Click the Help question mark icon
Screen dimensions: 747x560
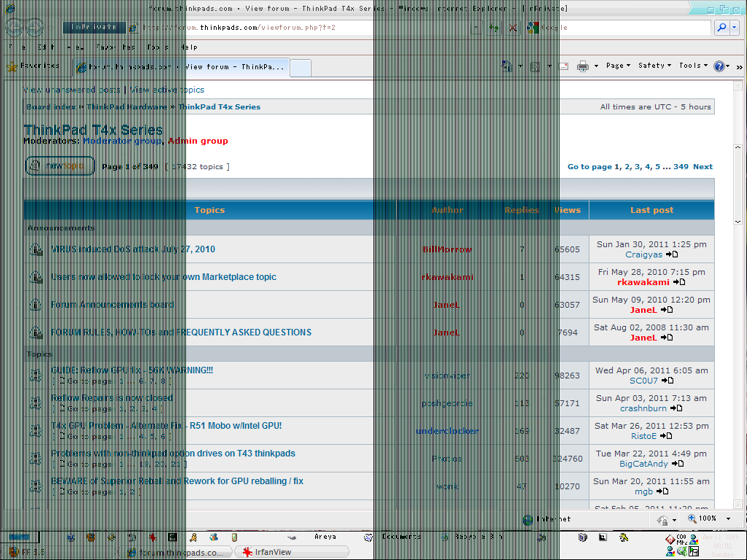pyautogui.click(x=719, y=66)
